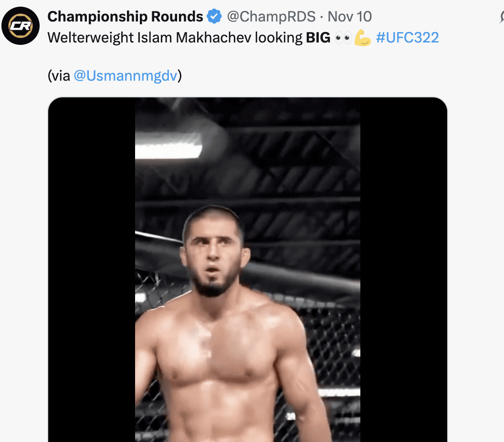Click the words "looking" in the tweet
The width and height of the screenshot is (504, 442).
tap(278, 38)
